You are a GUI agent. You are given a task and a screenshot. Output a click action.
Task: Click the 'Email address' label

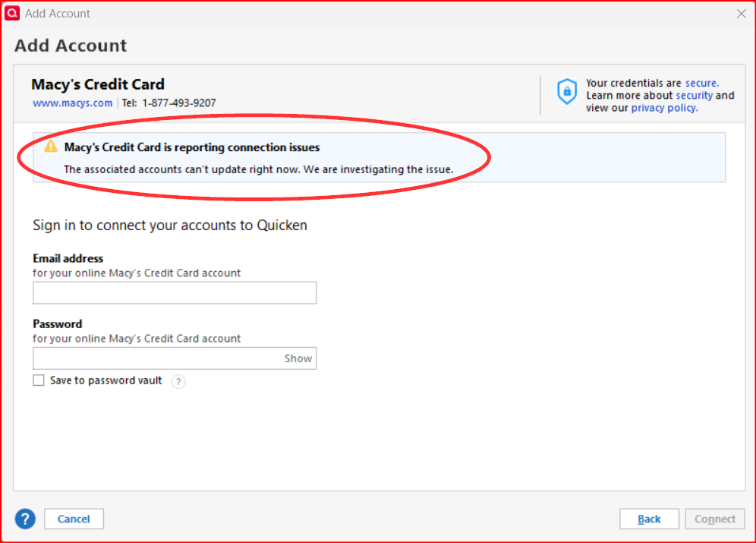pos(68,258)
